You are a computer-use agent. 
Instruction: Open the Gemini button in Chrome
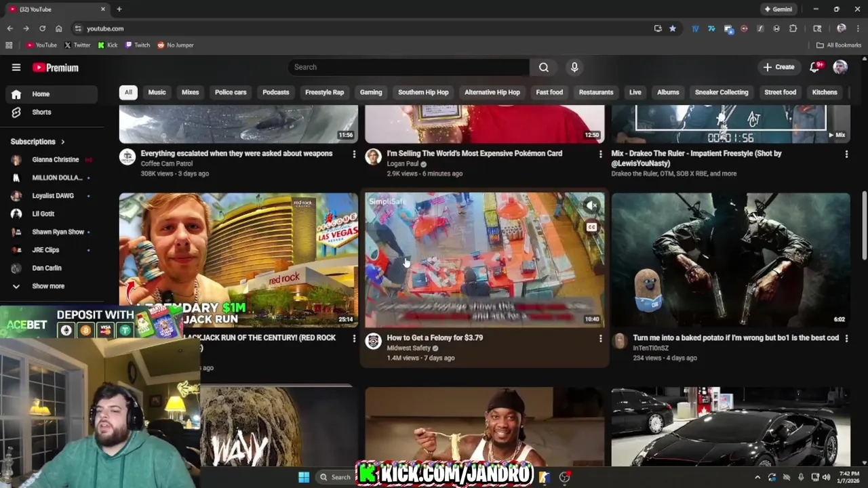[x=778, y=9]
